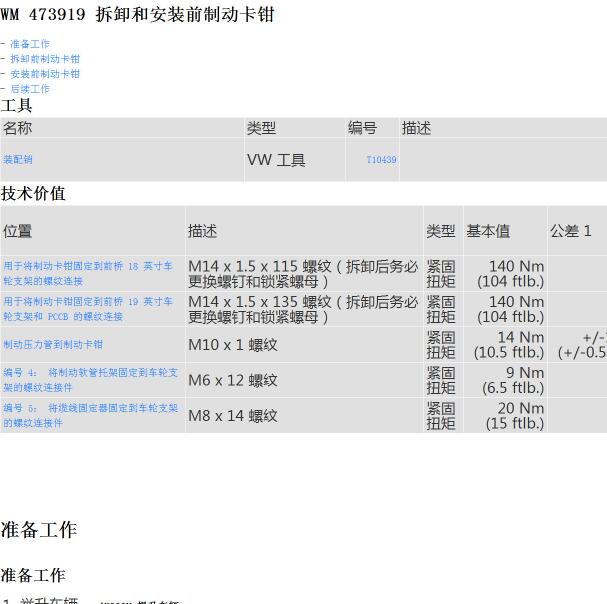Select 140 Nm value in 115 螺纹 row

[x=511, y=273]
